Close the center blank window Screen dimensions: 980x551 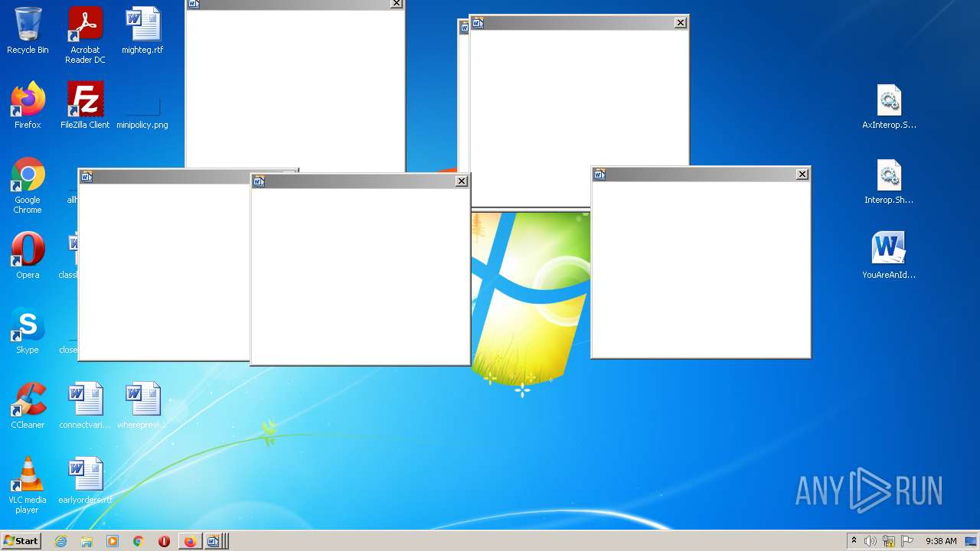point(462,181)
